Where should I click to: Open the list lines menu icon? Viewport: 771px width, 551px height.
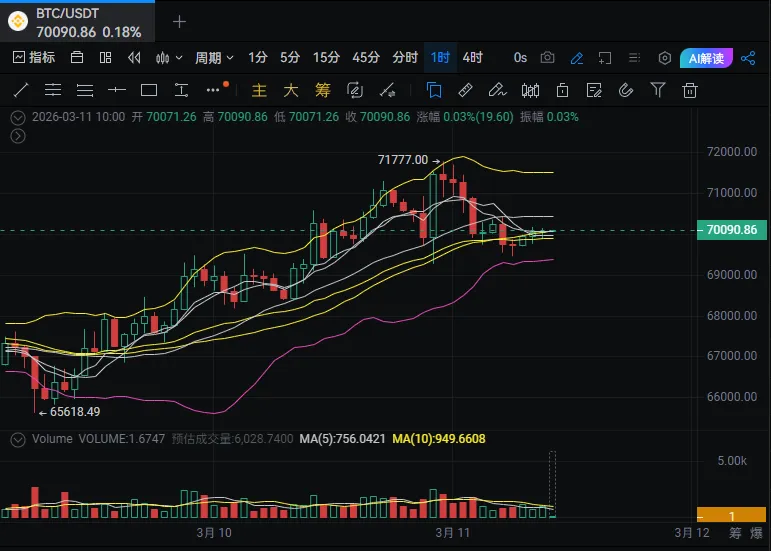(634, 58)
